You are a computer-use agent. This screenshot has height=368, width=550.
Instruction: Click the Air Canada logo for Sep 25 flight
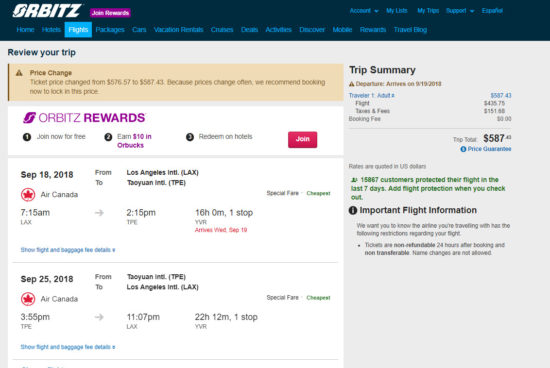[28, 299]
